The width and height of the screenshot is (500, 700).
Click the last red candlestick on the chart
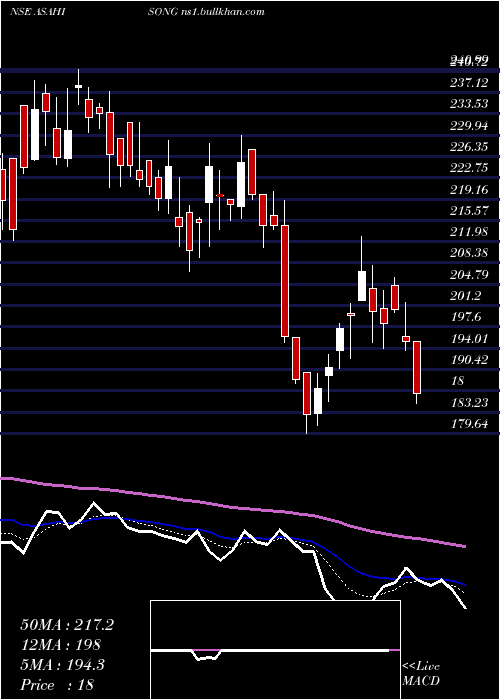pyautogui.click(x=417, y=367)
